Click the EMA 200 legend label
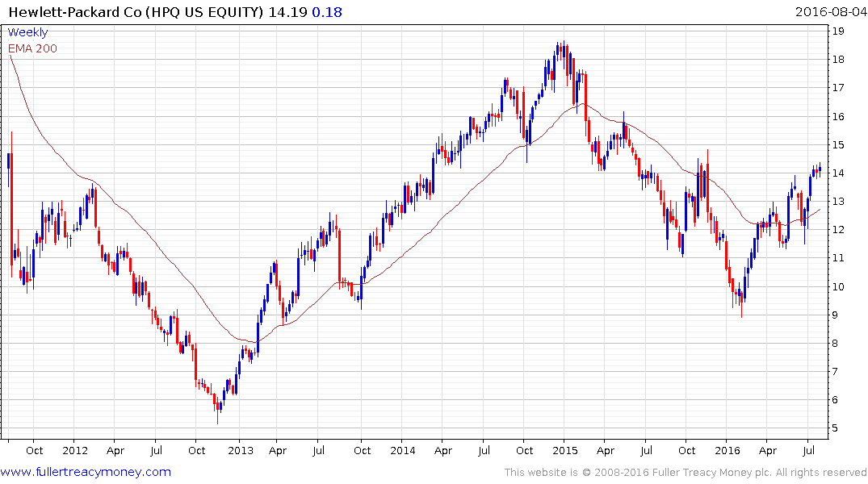Screen dimensions: 868x484 [x=32, y=48]
